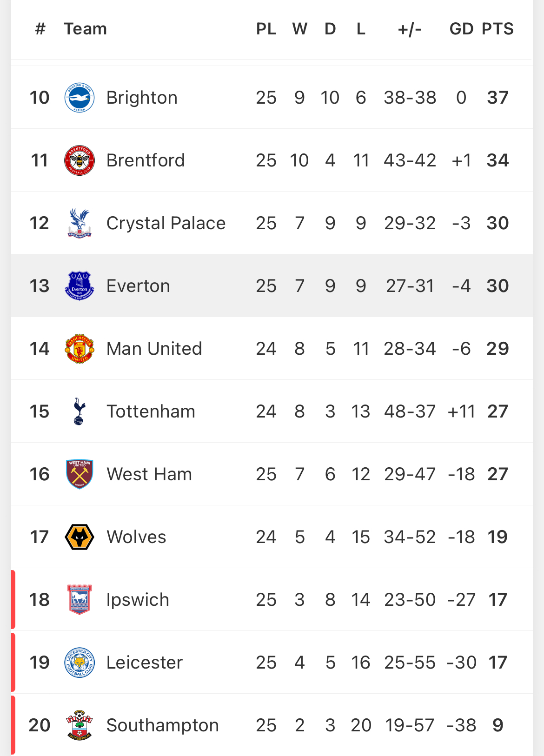Tap the Leicester fox crest

80,663
